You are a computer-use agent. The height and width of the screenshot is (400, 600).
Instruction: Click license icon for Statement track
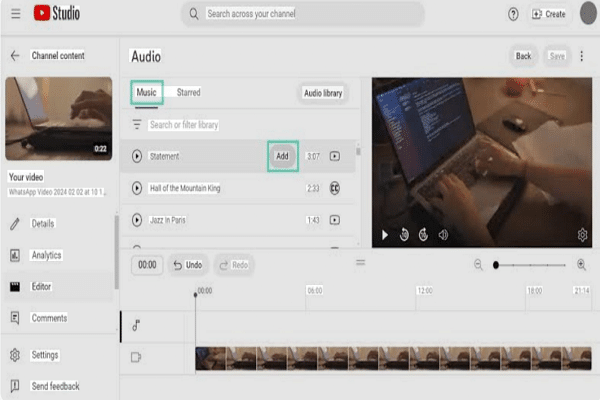[335, 156]
